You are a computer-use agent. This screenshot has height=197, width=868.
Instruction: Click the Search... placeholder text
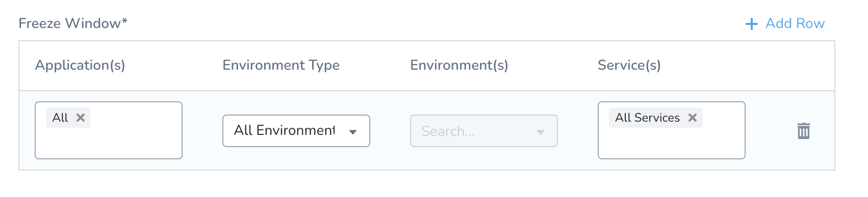click(448, 131)
